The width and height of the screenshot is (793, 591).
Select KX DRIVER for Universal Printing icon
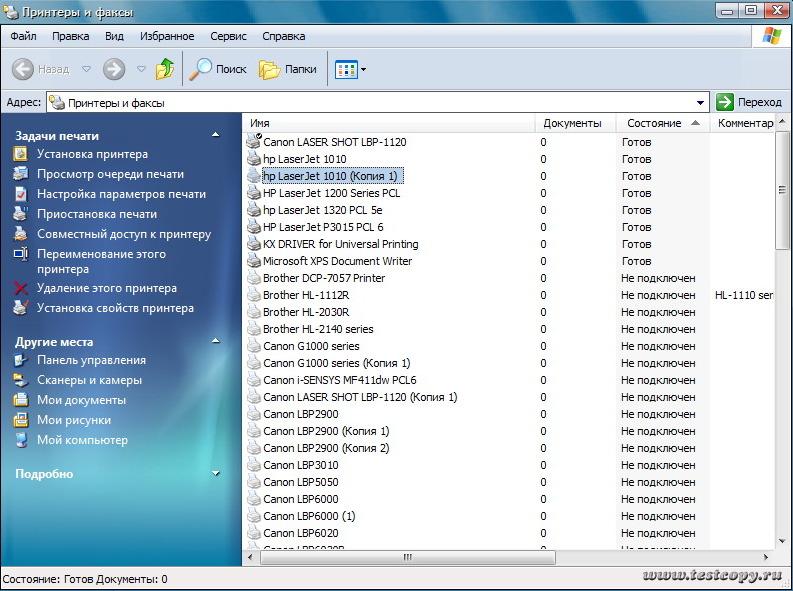coord(254,244)
